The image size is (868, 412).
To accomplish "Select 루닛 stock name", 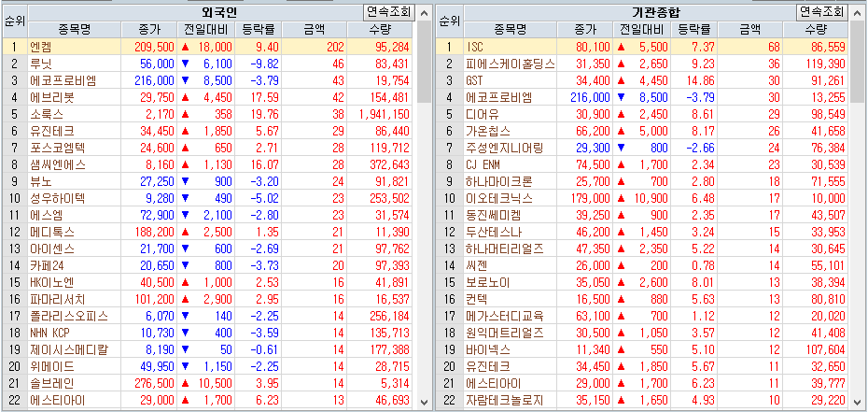I will (x=41, y=64).
